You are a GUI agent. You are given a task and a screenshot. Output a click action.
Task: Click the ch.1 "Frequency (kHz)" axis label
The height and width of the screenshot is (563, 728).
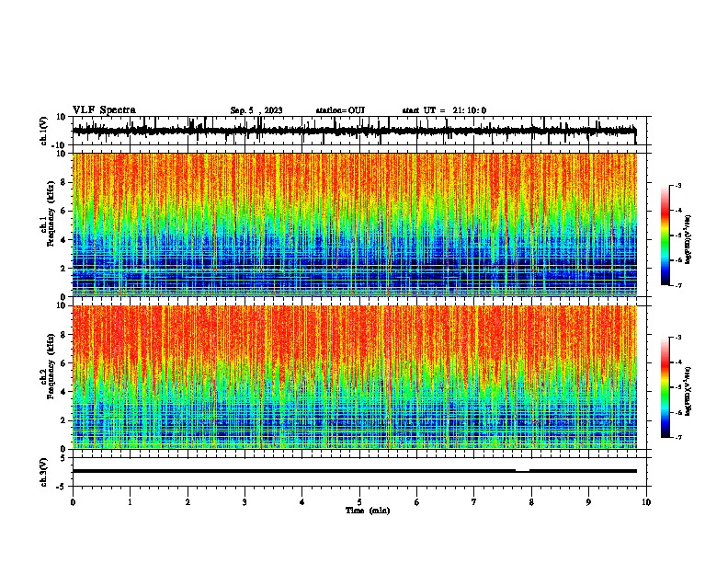pyautogui.click(x=51, y=214)
